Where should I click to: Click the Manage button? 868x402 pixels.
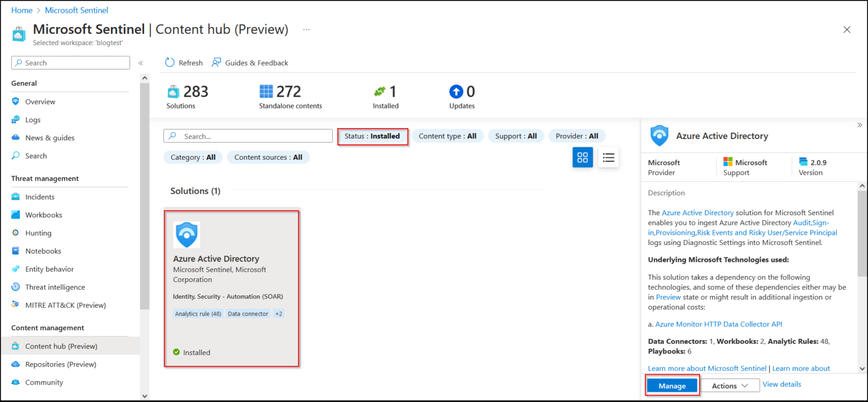(672, 385)
